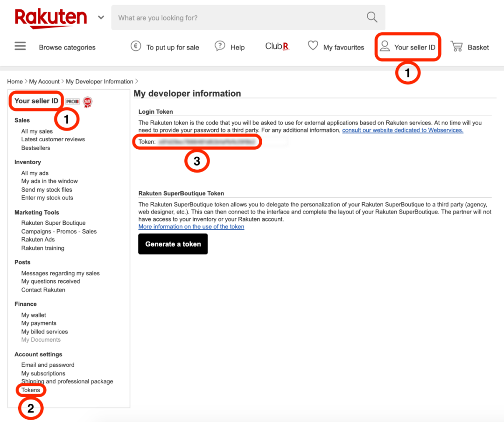
Task: Click the Help question mark icon
Action: click(x=220, y=46)
